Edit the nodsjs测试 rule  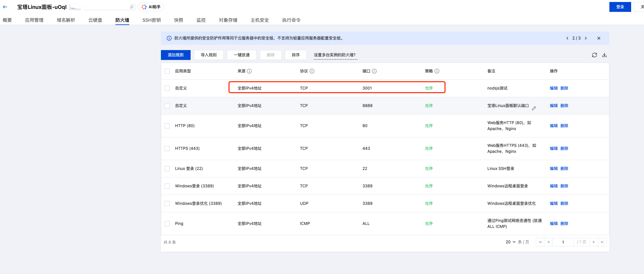(554, 88)
